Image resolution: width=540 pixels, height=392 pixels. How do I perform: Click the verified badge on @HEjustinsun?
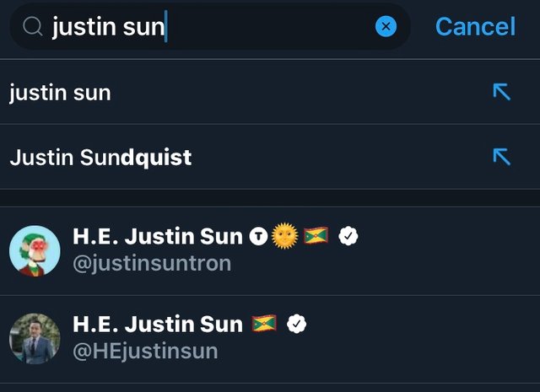click(x=296, y=324)
